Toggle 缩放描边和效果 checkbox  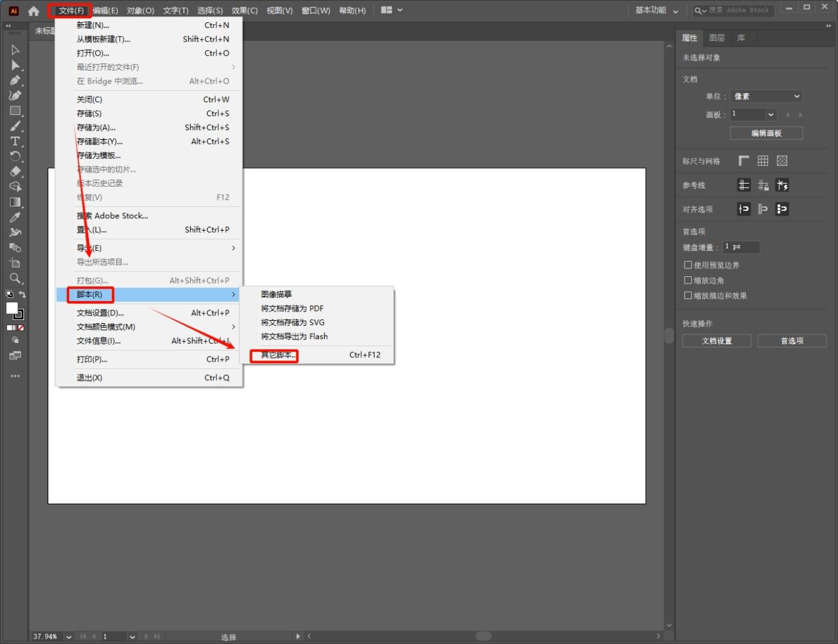[688, 295]
